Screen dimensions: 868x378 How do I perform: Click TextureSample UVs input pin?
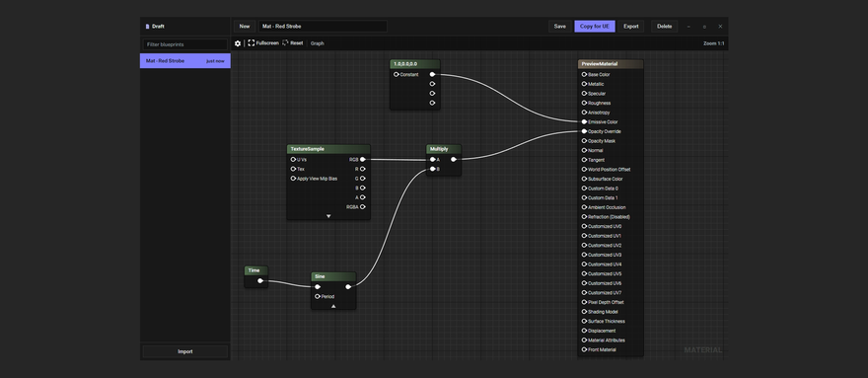pos(293,159)
